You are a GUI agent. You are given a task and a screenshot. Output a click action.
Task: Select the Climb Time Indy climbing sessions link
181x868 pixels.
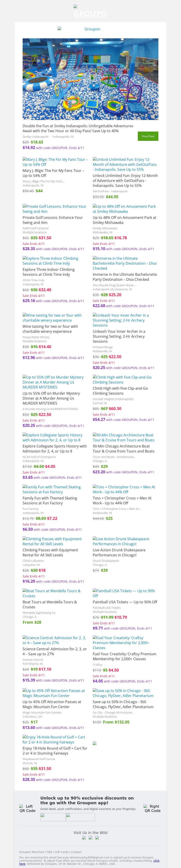[x=50, y=260]
